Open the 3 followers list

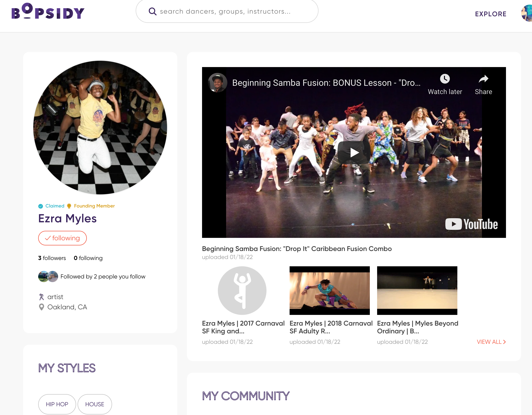(52, 258)
